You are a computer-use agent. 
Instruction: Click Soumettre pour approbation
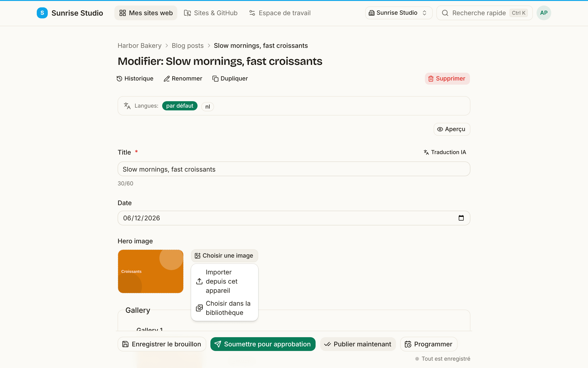click(263, 344)
